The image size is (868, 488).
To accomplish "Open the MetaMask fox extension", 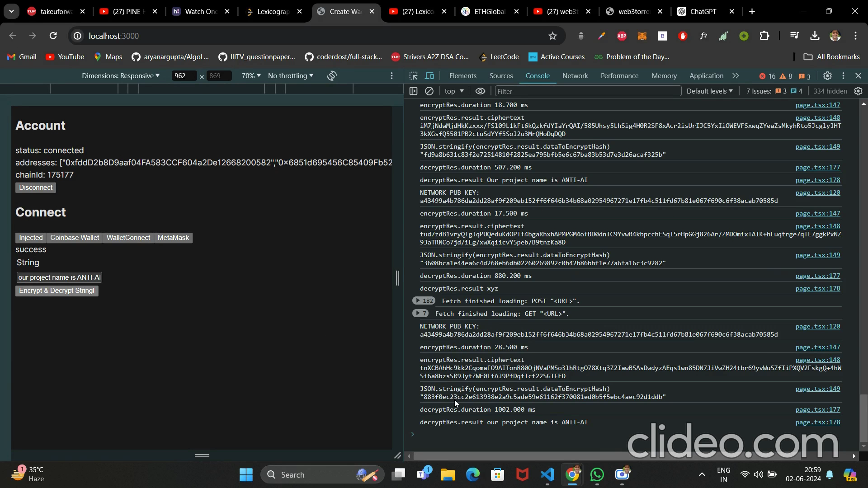I will point(642,36).
